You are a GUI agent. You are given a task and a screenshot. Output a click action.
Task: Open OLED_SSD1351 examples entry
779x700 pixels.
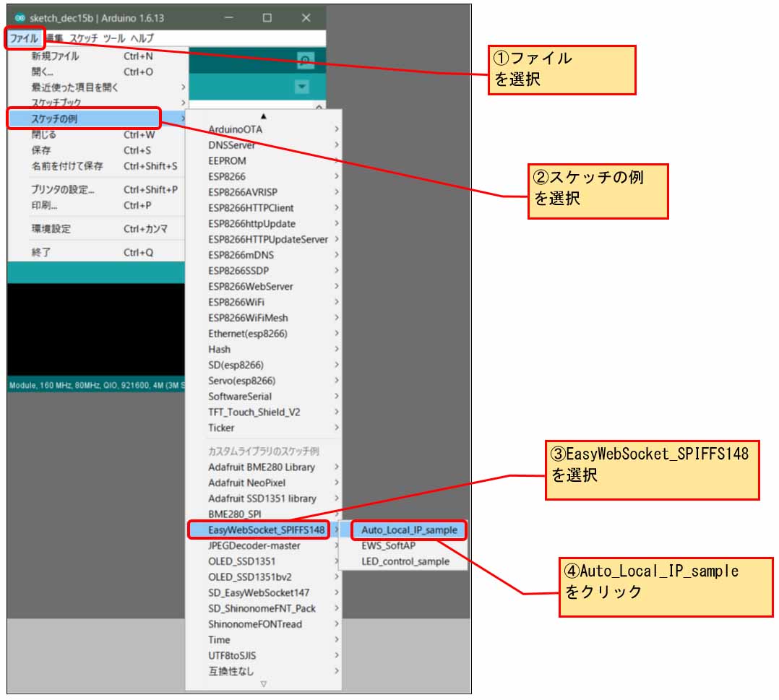pos(264,561)
